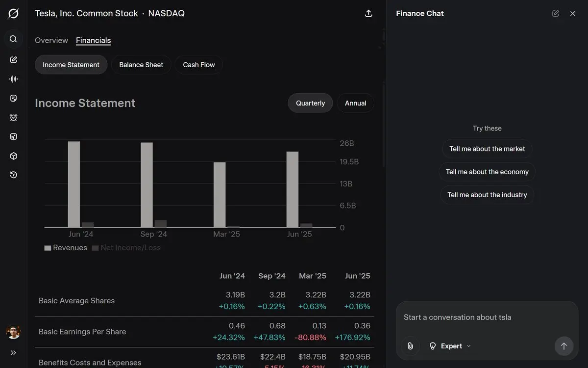
Task: Select the Income Statement tab
Action: [71, 65]
